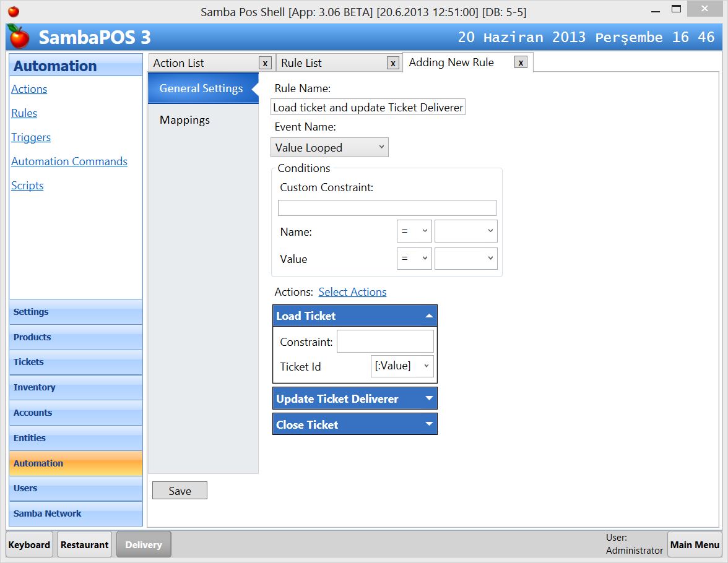Screen dimensions: 728x563
Task: Close the Action List tab
Action: [x=265, y=62]
